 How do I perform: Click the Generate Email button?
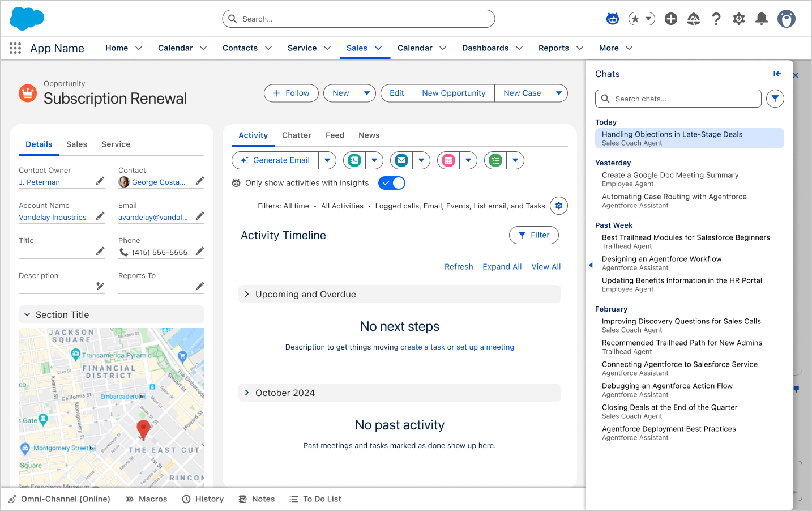click(x=275, y=160)
